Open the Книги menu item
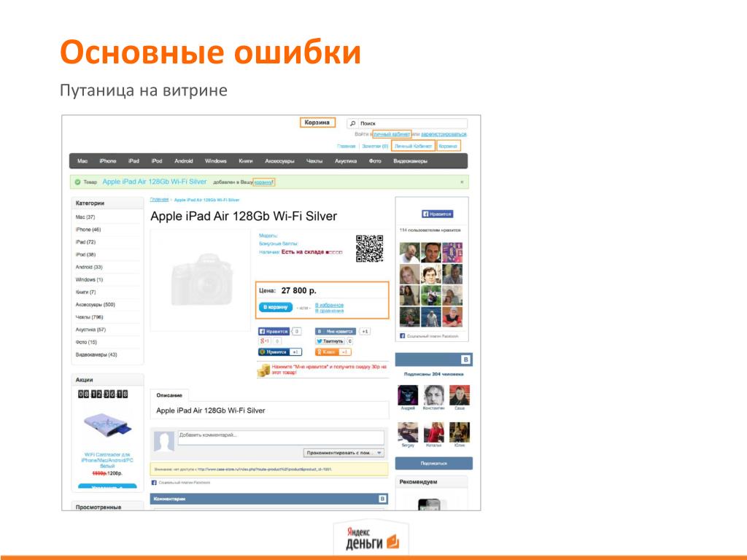 tap(246, 161)
